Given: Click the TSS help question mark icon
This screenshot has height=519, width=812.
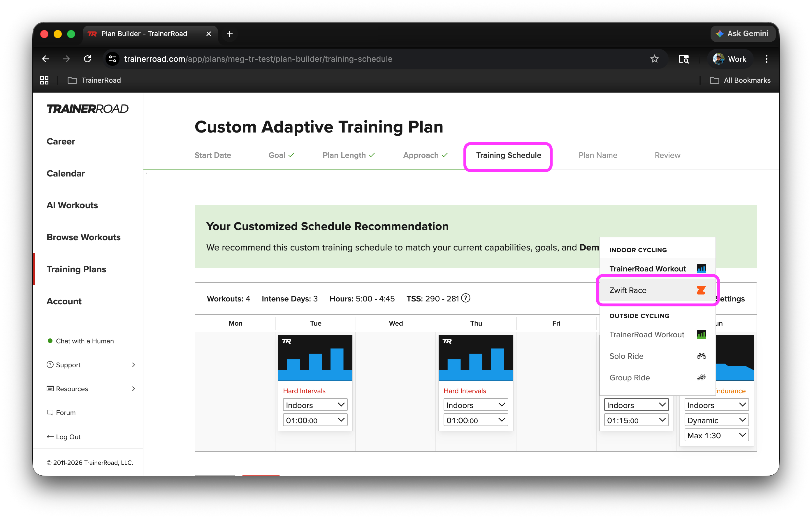Looking at the screenshot, I should [466, 298].
